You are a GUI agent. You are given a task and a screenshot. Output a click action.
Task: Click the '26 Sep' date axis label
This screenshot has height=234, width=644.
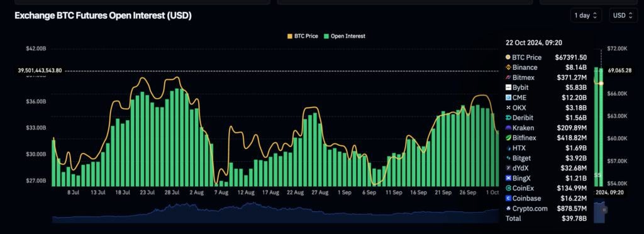(x=468, y=192)
